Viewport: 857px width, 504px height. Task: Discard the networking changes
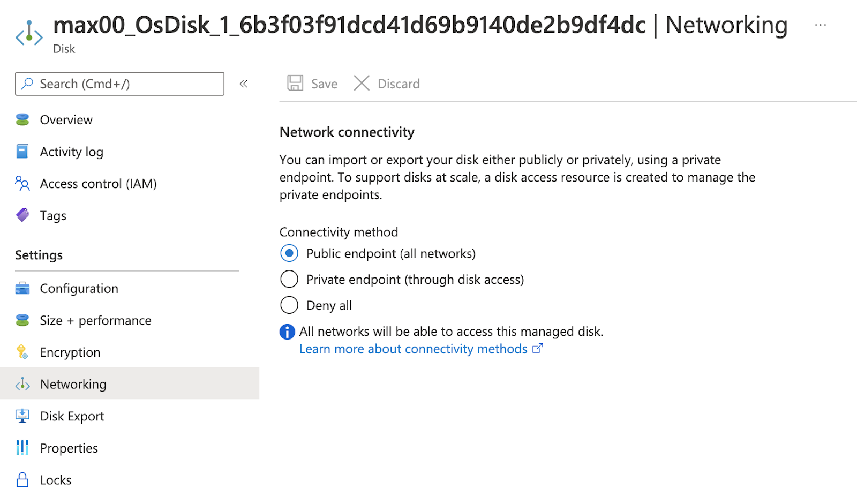(387, 84)
